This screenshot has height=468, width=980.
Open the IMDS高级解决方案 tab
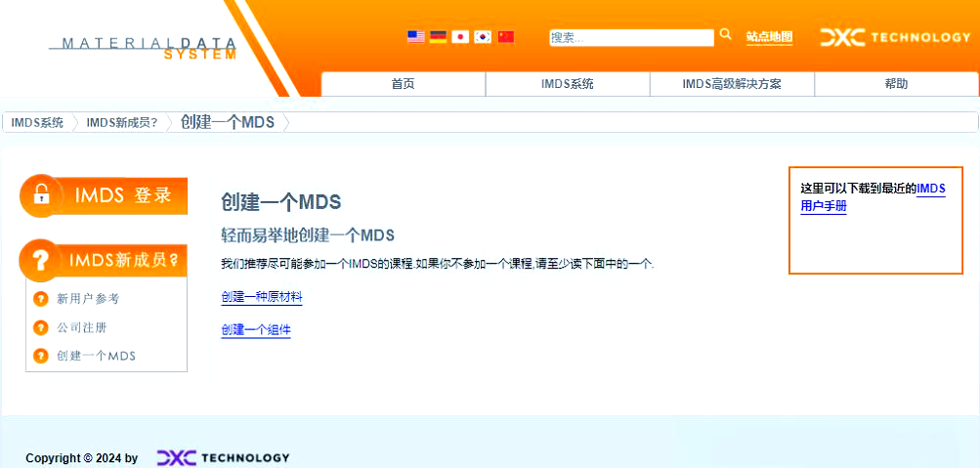pyautogui.click(x=732, y=84)
